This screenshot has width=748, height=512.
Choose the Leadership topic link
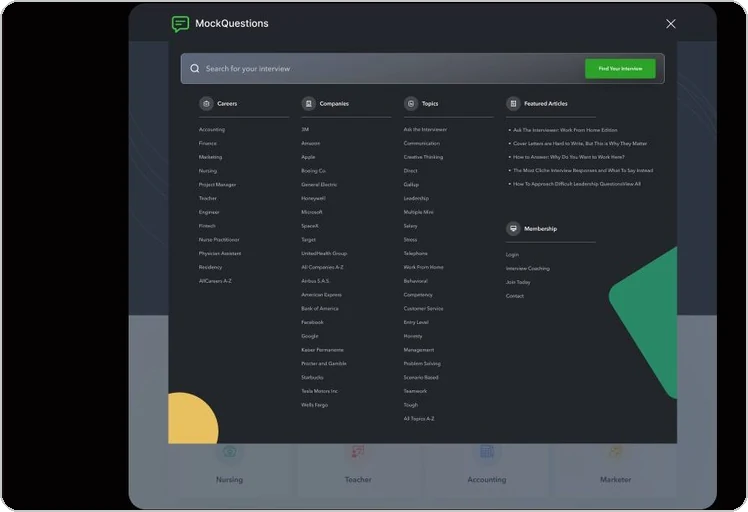pos(416,199)
